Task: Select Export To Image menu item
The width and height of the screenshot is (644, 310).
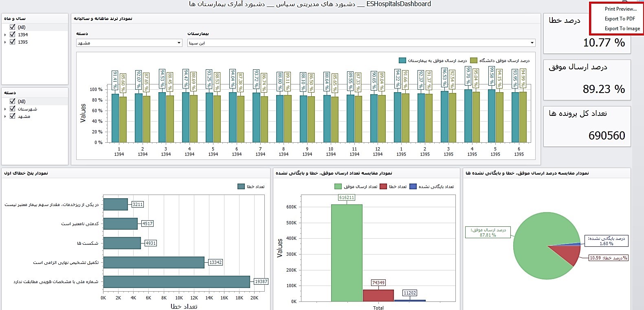Action: pos(622,29)
